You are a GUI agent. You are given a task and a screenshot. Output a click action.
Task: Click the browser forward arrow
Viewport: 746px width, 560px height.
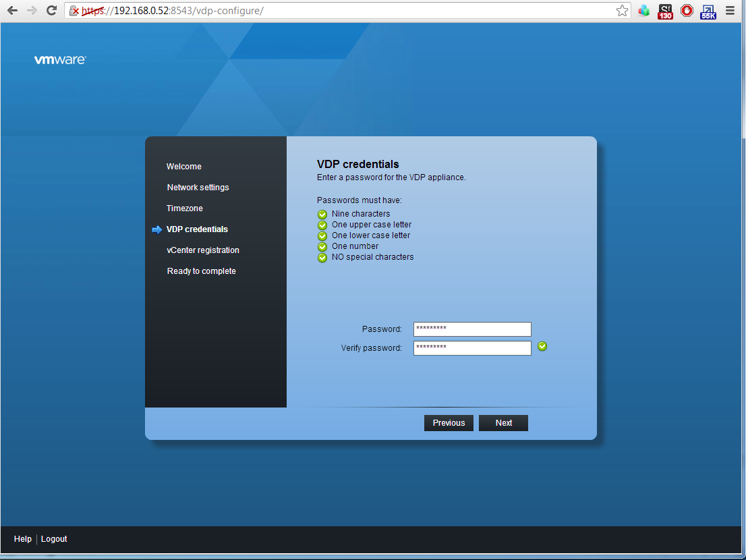coord(32,11)
